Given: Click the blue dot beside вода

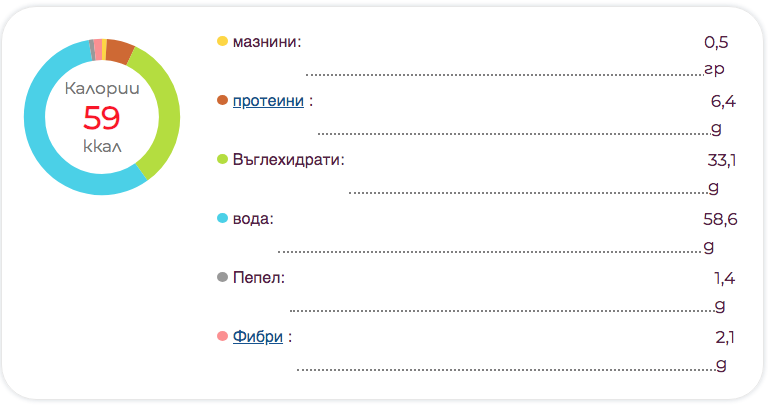Looking at the screenshot, I should pos(222,218).
